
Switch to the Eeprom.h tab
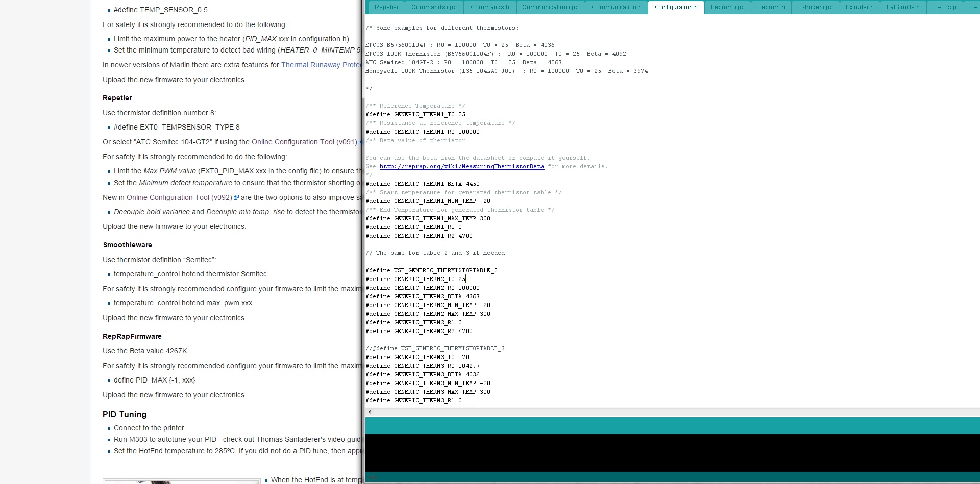[771, 7]
